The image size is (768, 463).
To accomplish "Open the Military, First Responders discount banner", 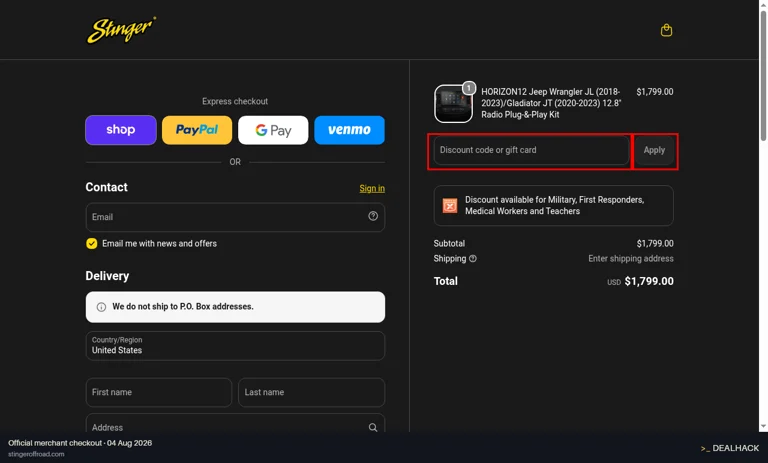I will tap(553, 205).
